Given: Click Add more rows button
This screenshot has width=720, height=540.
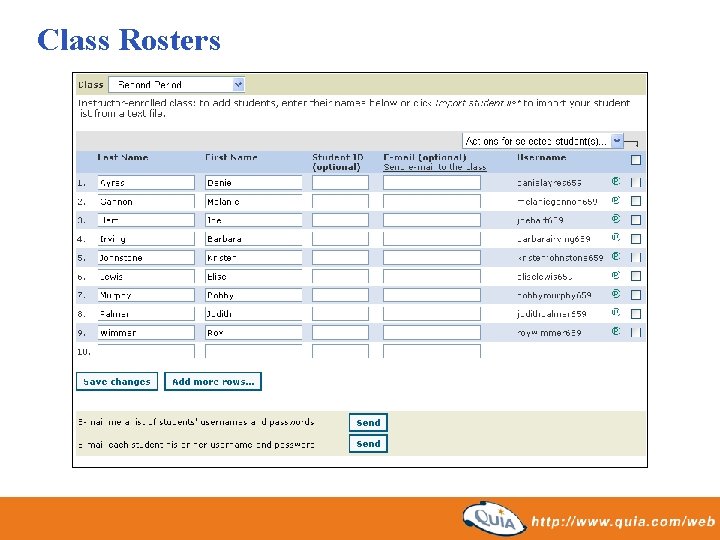Looking at the screenshot, I should coord(213,382).
